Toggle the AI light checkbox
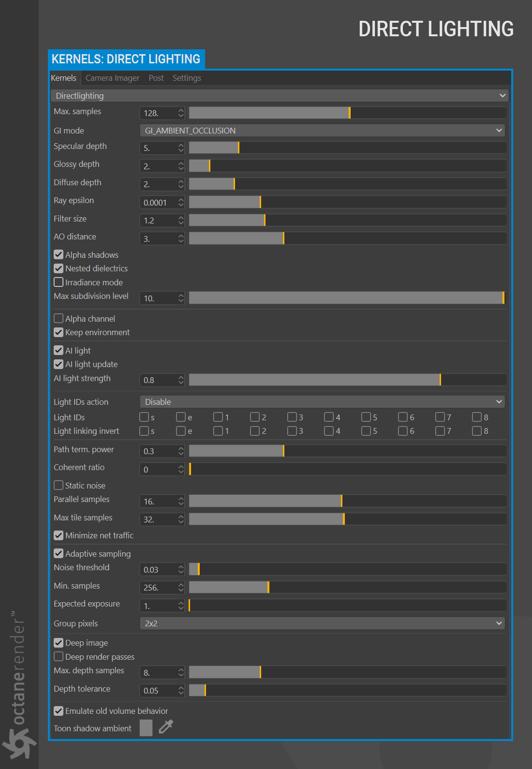This screenshot has width=532, height=769. click(59, 350)
